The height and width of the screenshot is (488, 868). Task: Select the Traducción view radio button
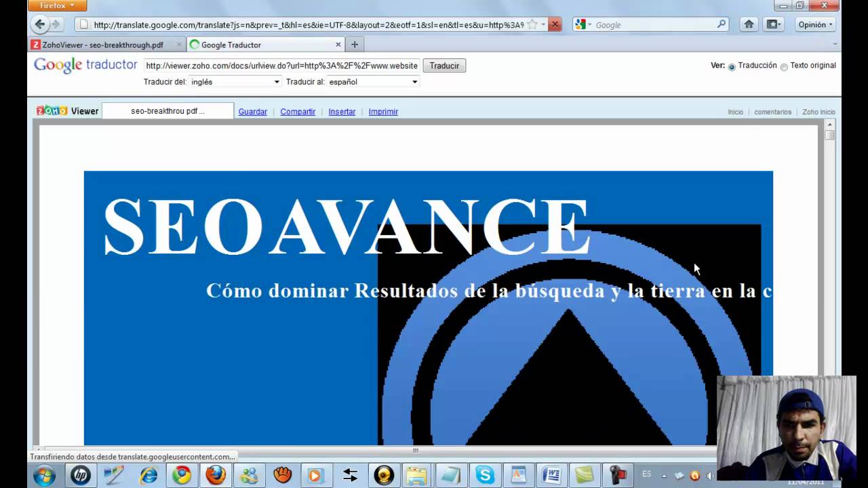732,66
